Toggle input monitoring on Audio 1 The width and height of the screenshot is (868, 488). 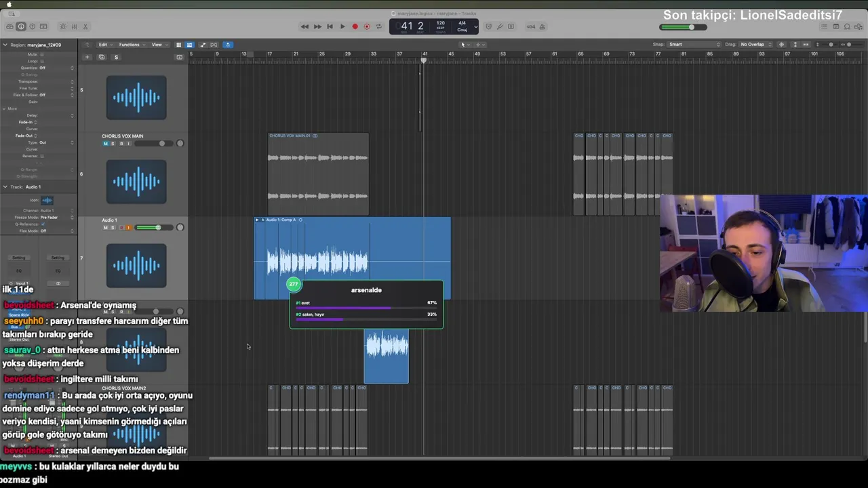(128, 228)
